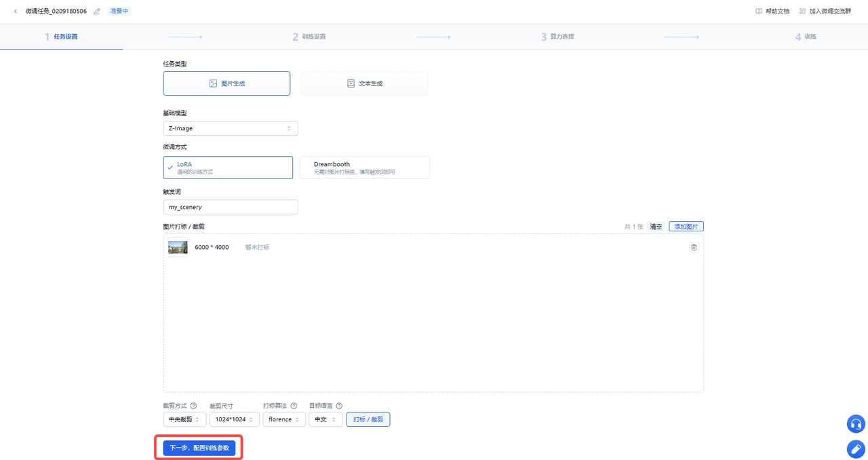Screen dimensions: 868x460
Task: Choose the Dreambooth fine-tuning method
Action: coord(365,168)
